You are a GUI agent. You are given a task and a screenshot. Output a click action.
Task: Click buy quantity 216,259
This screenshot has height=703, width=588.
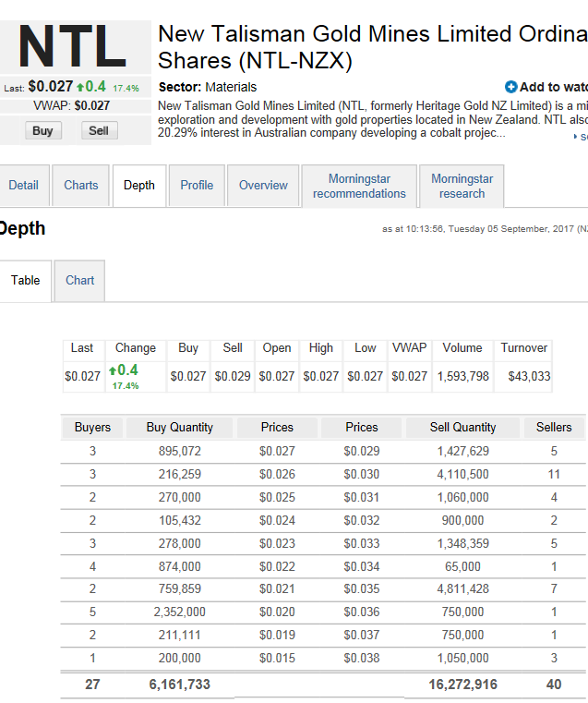(x=180, y=474)
